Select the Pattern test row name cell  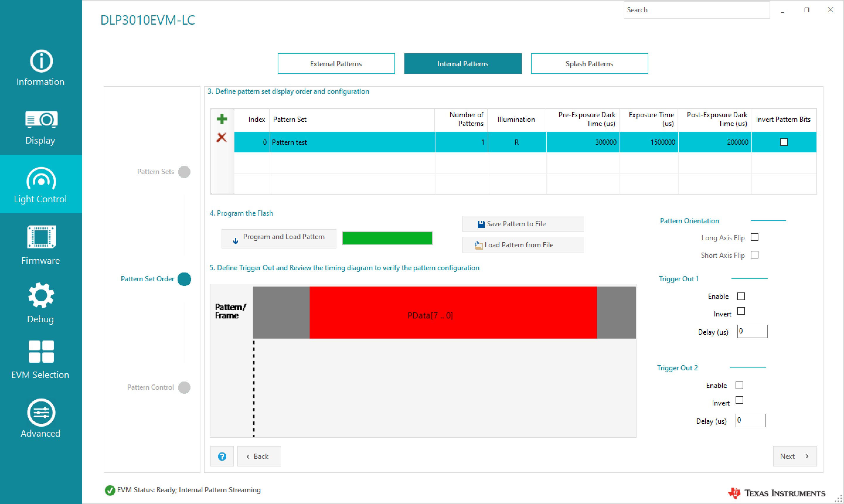[x=352, y=142]
